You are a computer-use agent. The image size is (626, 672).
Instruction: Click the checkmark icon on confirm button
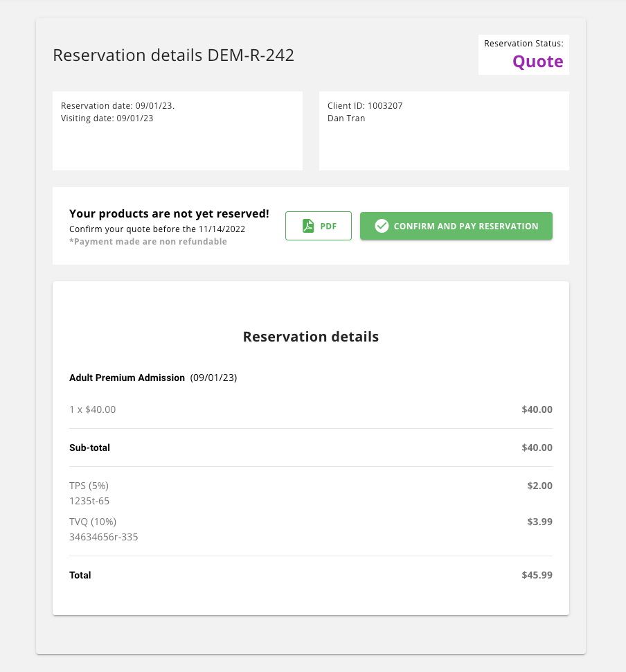click(382, 226)
